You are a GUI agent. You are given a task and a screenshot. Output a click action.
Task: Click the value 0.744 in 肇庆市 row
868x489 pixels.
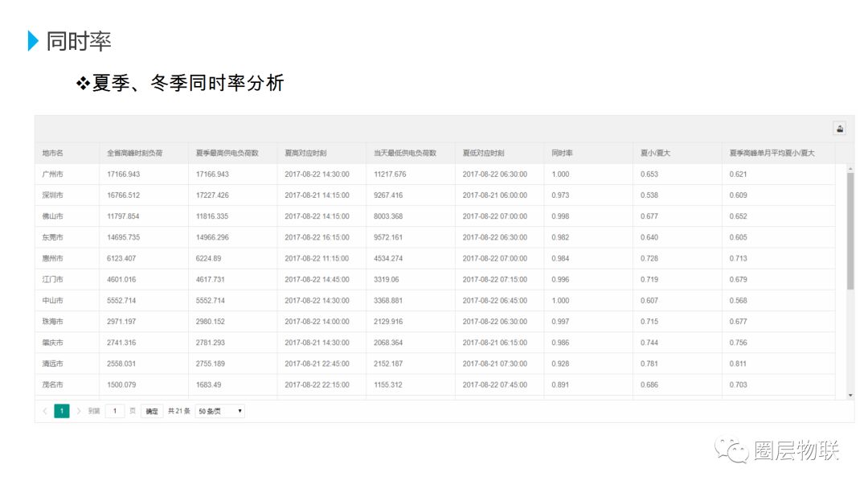[649, 343]
